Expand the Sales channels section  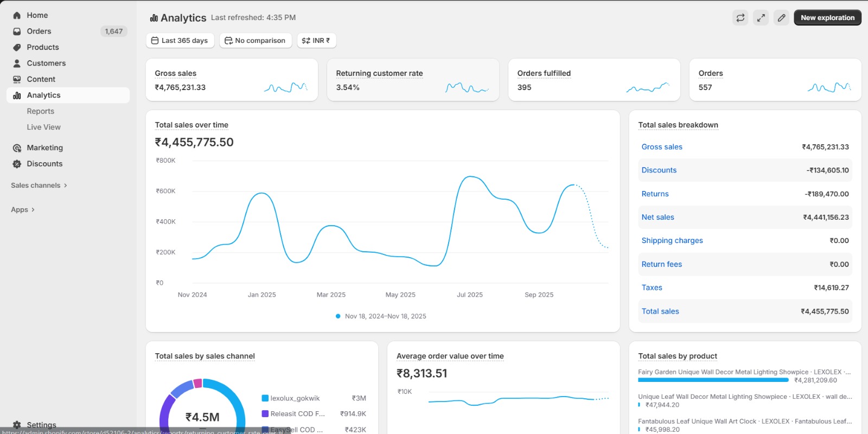click(x=39, y=186)
